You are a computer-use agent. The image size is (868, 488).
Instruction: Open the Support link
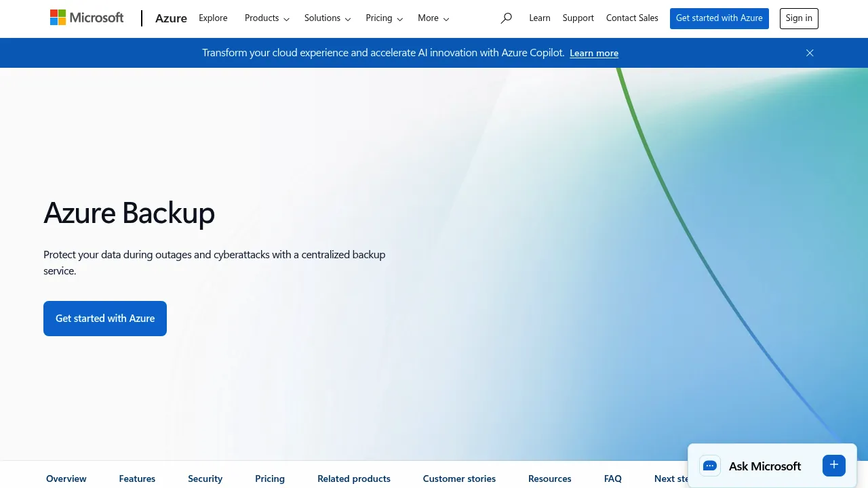(x=578, y=18)
